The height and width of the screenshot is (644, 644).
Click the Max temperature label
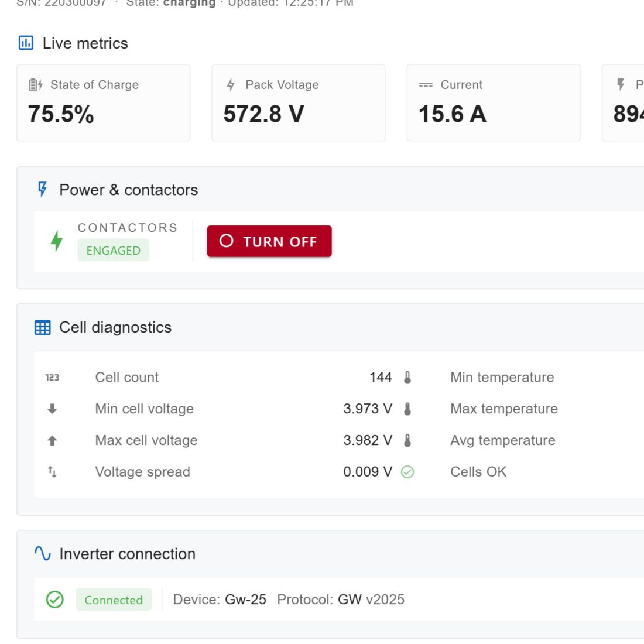(504, 409)
